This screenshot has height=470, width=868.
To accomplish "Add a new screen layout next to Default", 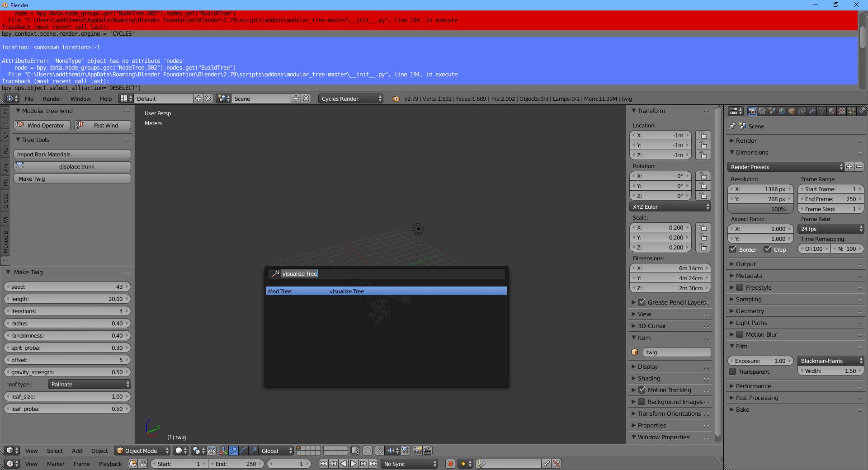I will tap(198, 99).
